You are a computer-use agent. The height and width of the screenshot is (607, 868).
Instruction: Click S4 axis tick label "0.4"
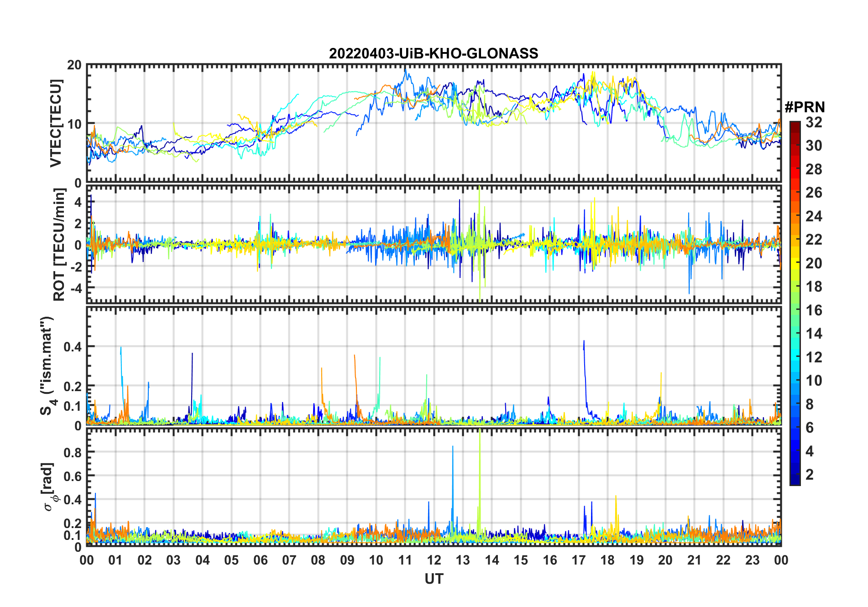pos(73,347)
